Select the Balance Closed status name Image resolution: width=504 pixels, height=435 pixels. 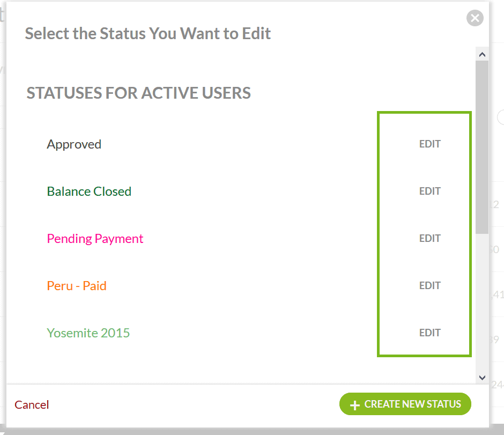[89, 191]
